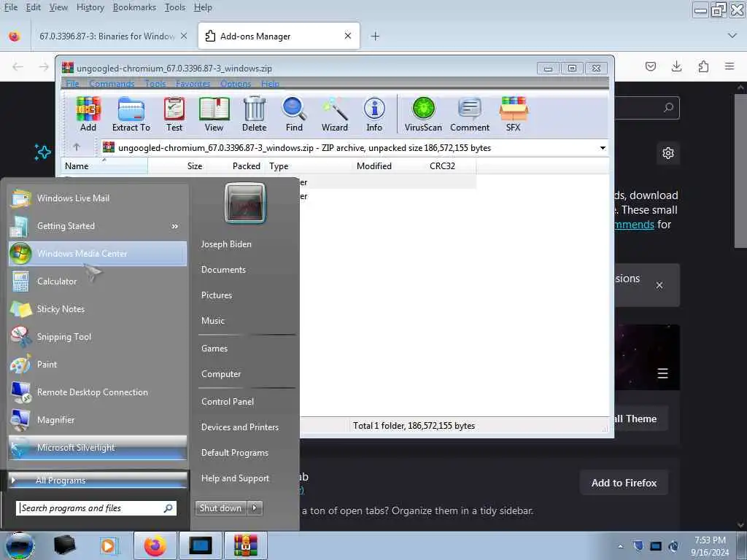The image size is (747, 560).
Task: Click the taskbar clock showing 7:53 PM
Action: coord(710,546)
